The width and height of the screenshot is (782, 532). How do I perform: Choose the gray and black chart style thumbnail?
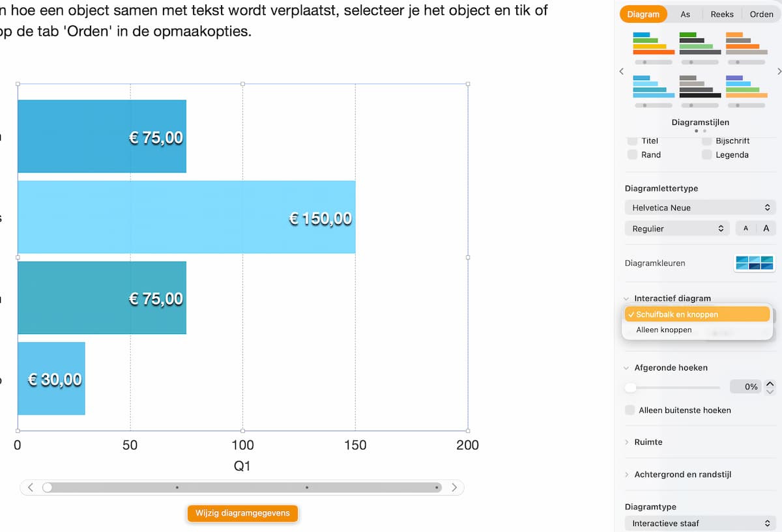point(700,87)
